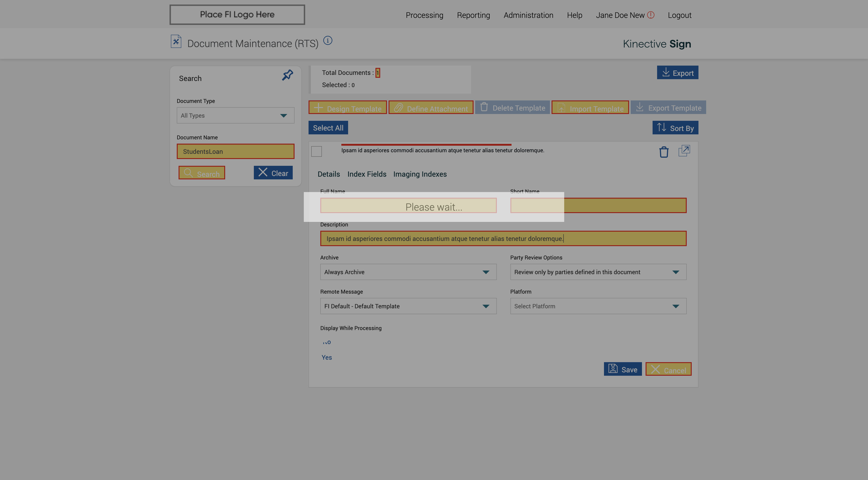Expand the Archive dropdown
868x480 pixels.
408,272
